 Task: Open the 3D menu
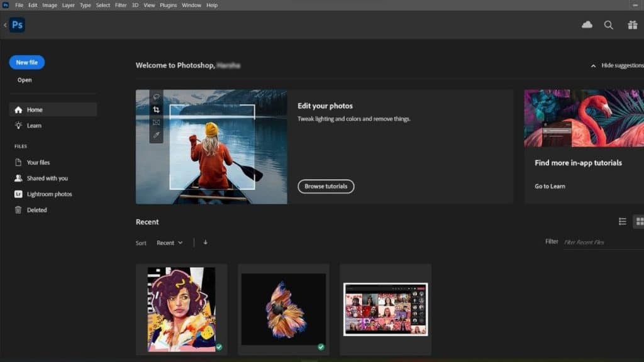[135, 5]
